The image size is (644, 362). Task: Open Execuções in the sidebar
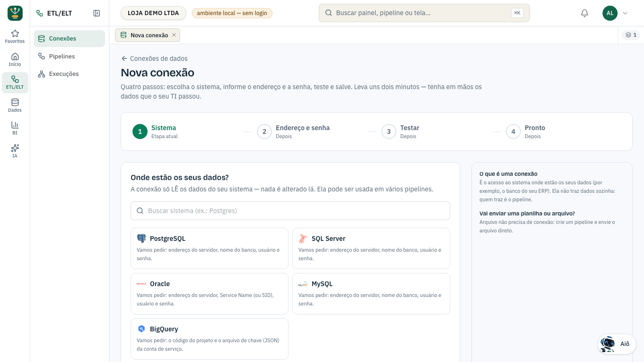[69, 74]
